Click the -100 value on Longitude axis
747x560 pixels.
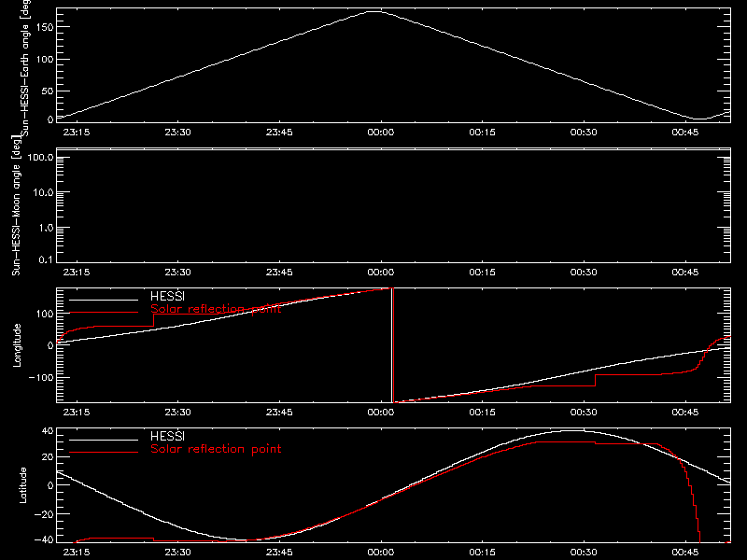pos(41,377)
